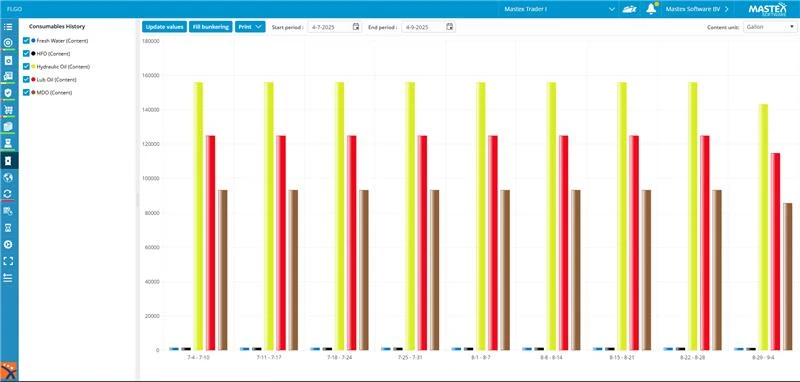
Task: Click the MASTEX Software logo top right
Action: (x=767, y=9)
